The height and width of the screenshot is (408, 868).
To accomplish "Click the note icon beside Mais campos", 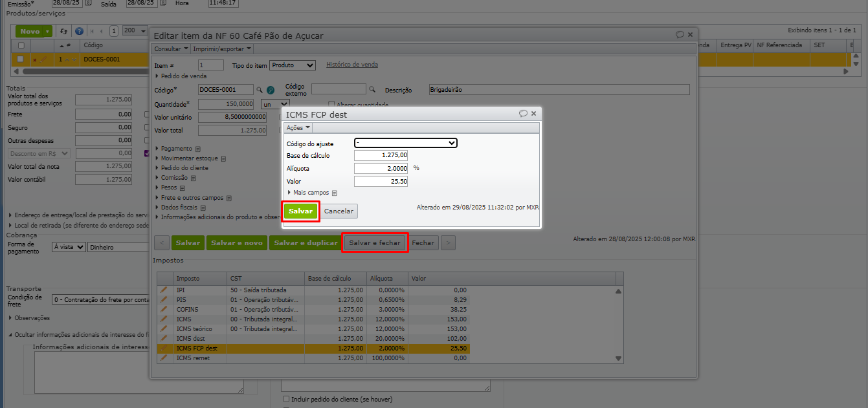I will (335, 193).
